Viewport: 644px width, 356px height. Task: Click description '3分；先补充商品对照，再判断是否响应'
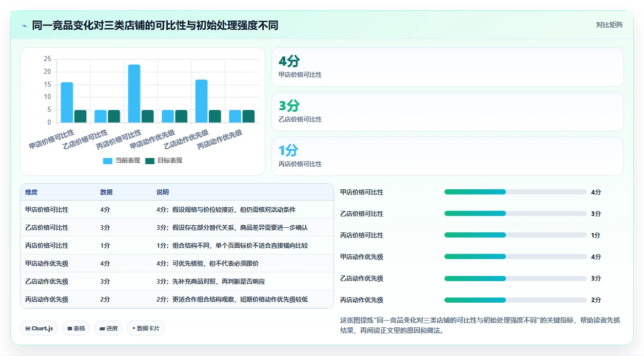tap(210, 281)
